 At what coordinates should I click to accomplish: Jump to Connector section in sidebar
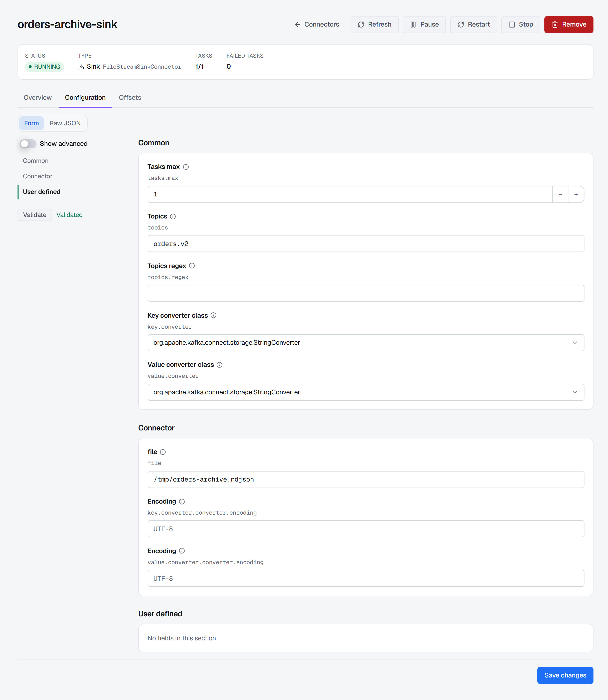[x=37, y=176]
